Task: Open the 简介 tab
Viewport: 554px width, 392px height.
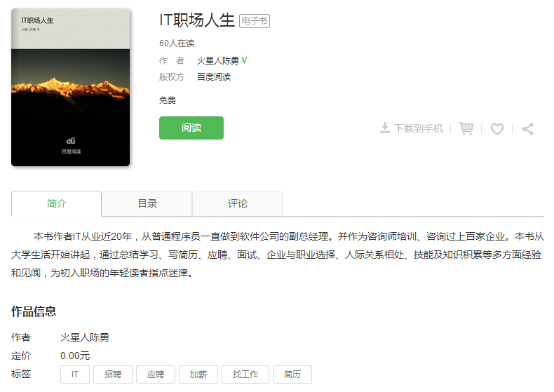Action: (x=57, y=204)
